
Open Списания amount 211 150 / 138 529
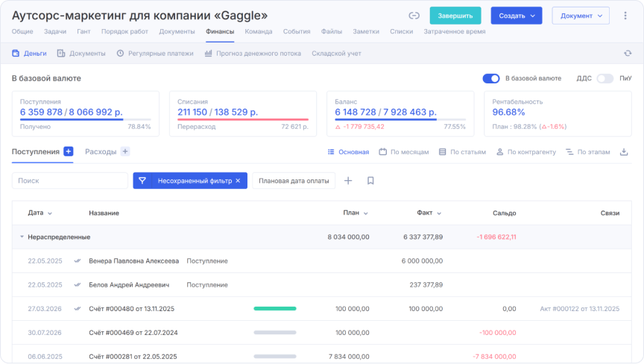(217, 112)
